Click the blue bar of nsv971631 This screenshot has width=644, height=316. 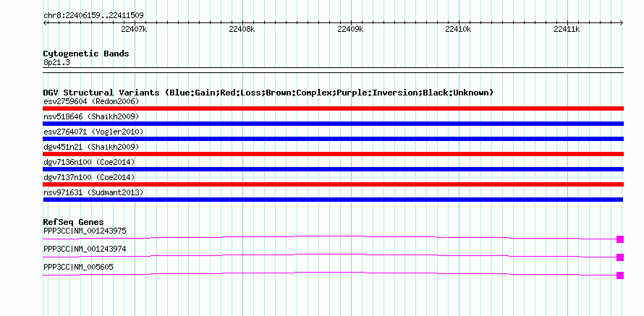pyautogui.click(x=333, y=200)
